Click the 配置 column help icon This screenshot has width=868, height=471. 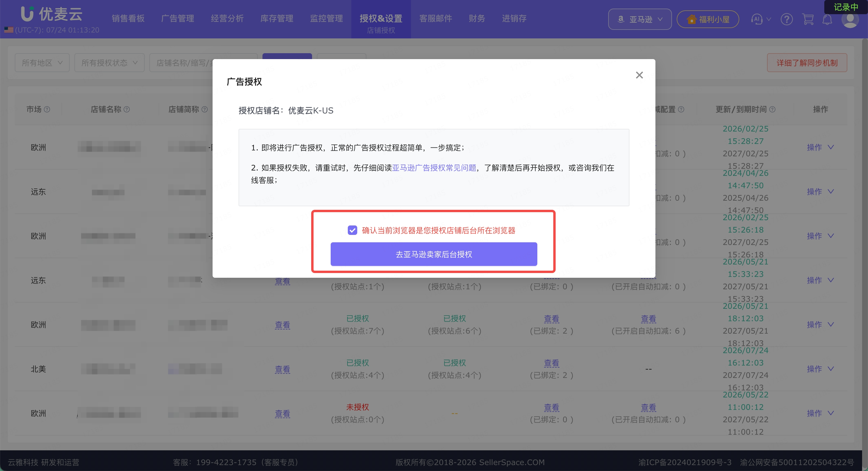[x=681, y=109]
